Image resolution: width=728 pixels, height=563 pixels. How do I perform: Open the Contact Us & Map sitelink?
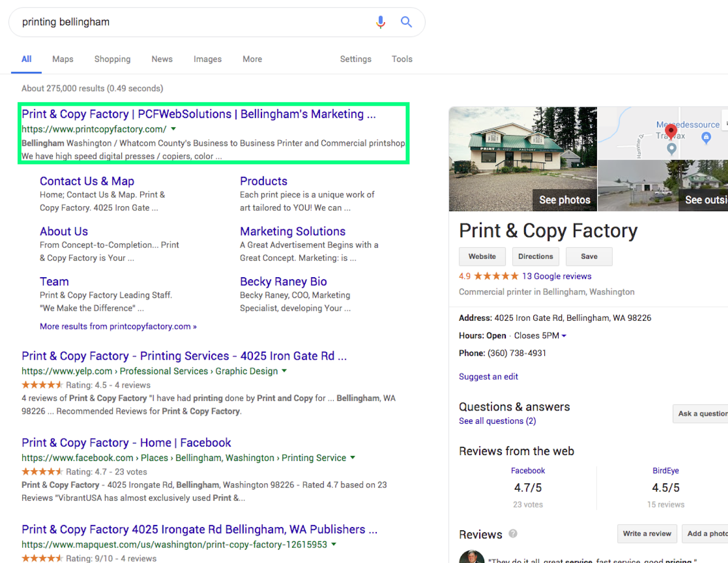point(87,181)
